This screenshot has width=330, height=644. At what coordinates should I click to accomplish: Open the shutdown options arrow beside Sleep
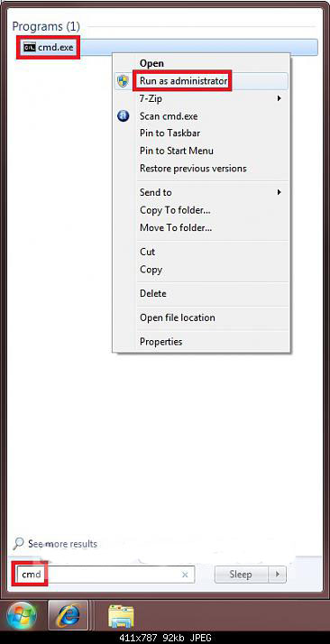tap(278, 575)
